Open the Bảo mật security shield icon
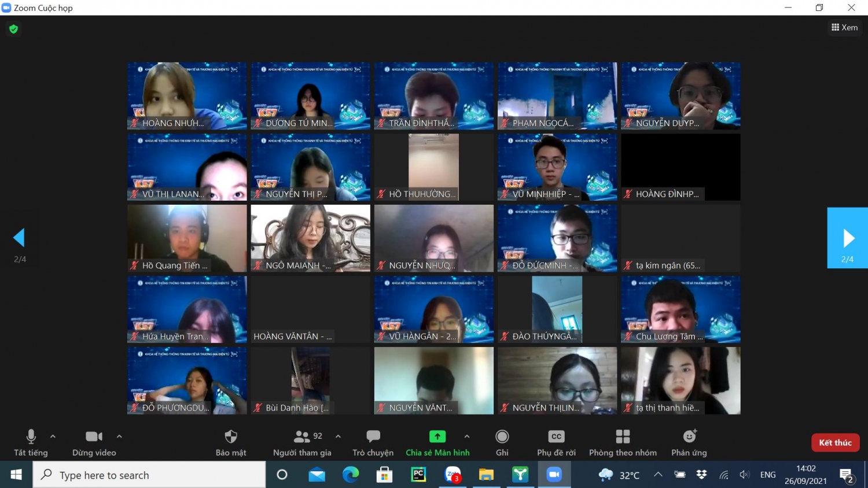Viewport: 868px width, 488px height. click(x=231, y=437)
